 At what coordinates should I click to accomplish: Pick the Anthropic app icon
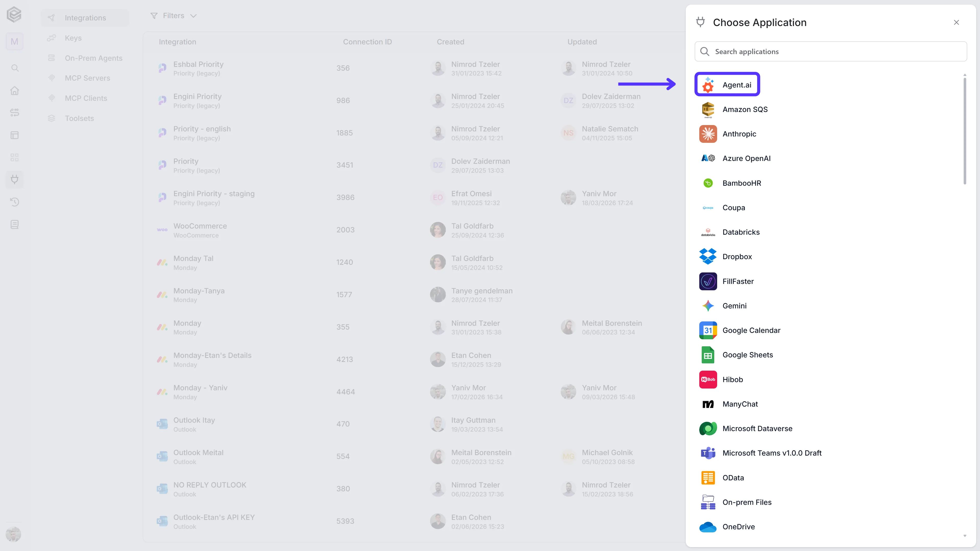point(708,134)
